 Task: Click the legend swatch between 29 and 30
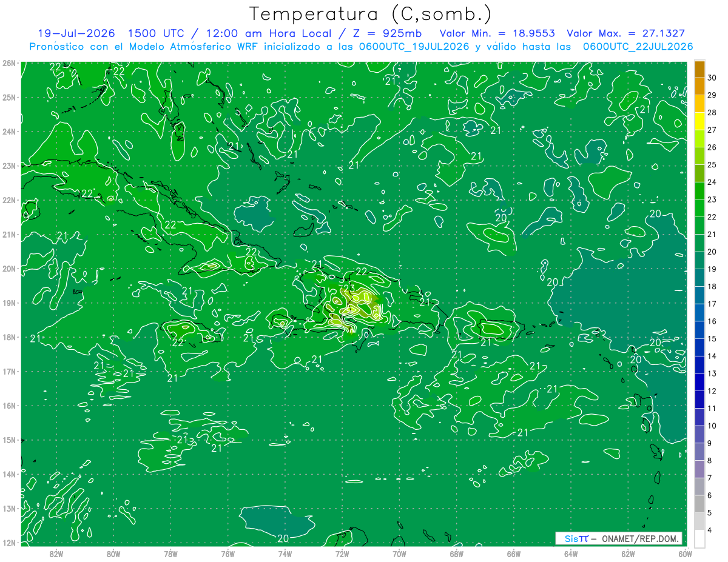point(699,86)
